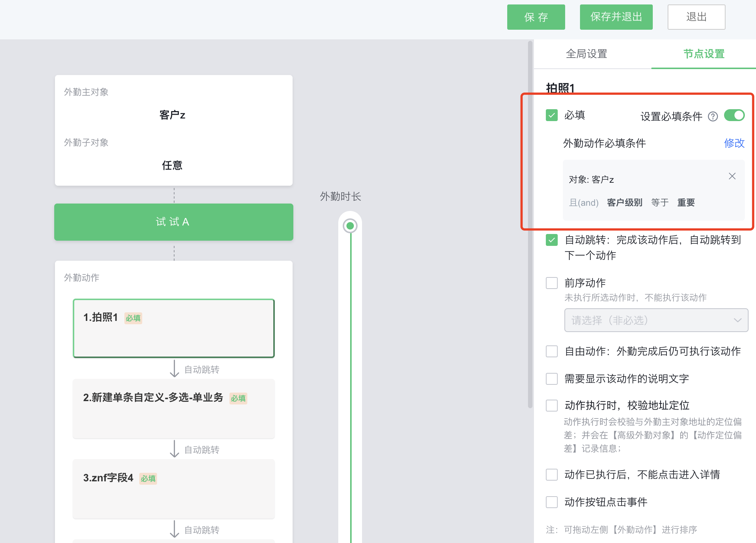Check 需要显示该动作的说明文字
The image size is (756, 543).
(x=551, y=378)
